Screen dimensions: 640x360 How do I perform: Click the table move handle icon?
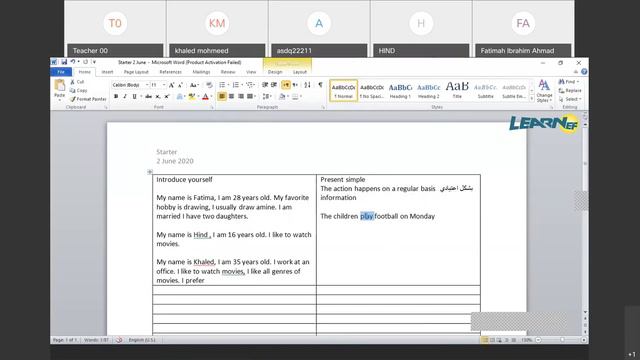pos(150,172)
